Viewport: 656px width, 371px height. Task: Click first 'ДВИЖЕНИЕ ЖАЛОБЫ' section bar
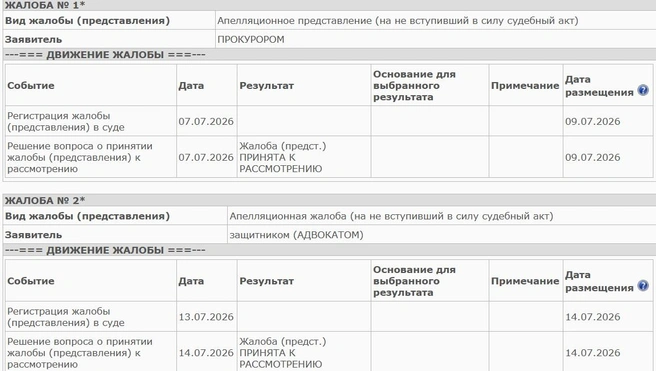click(329, 55)
